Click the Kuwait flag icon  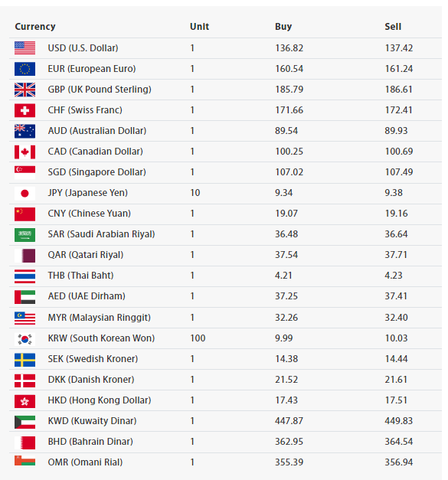coord(25,422)
